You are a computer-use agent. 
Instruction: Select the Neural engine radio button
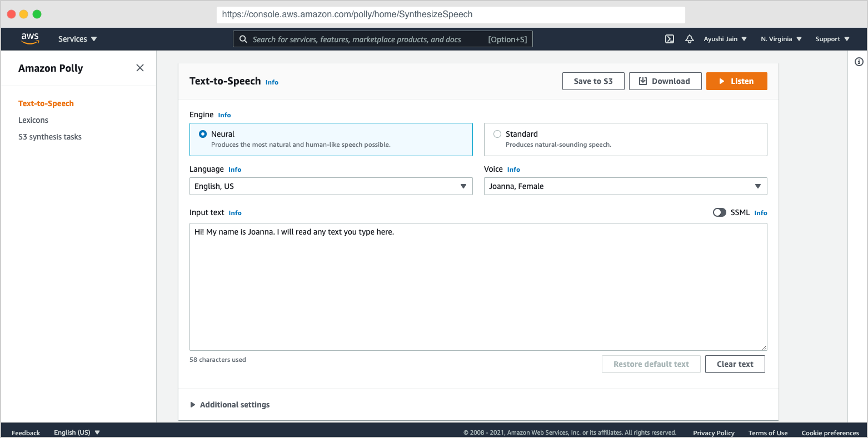pos(203,134)
